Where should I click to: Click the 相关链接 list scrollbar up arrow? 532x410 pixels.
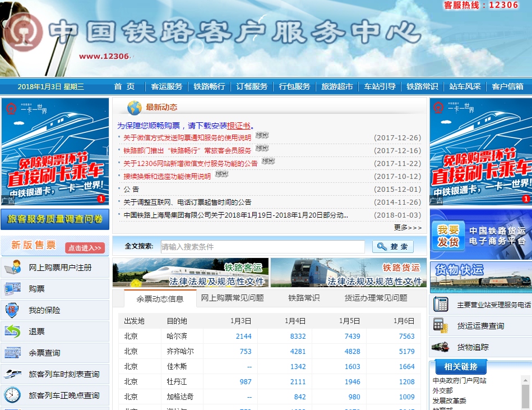click(x=526, y=380)
